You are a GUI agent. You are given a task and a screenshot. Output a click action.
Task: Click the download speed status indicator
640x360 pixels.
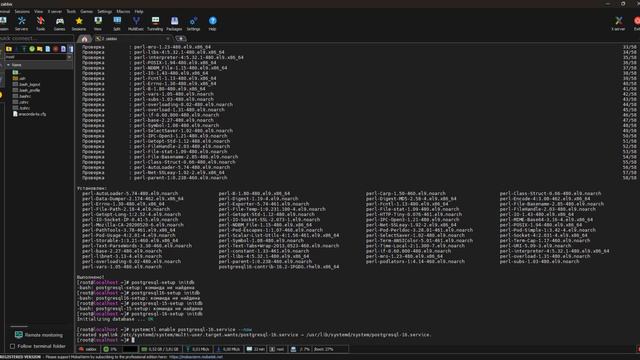tap(228, 349)
